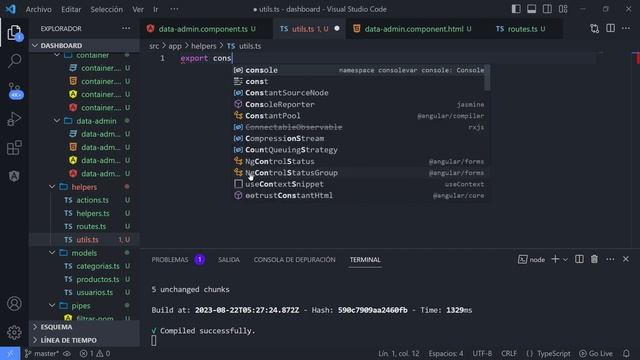This screenshot has height=360, width=640.
Task: Create new terminal with plus icon
Action: (x=555, y=259)
